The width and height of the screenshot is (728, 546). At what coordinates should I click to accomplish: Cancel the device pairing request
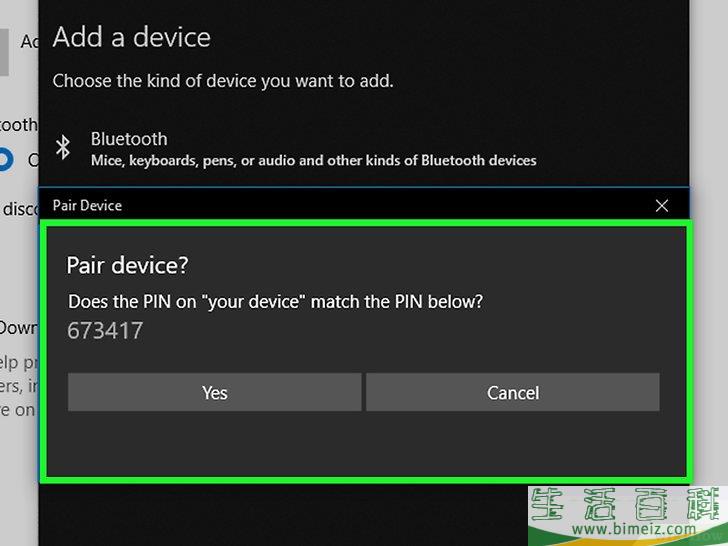[x=513, y=392]
